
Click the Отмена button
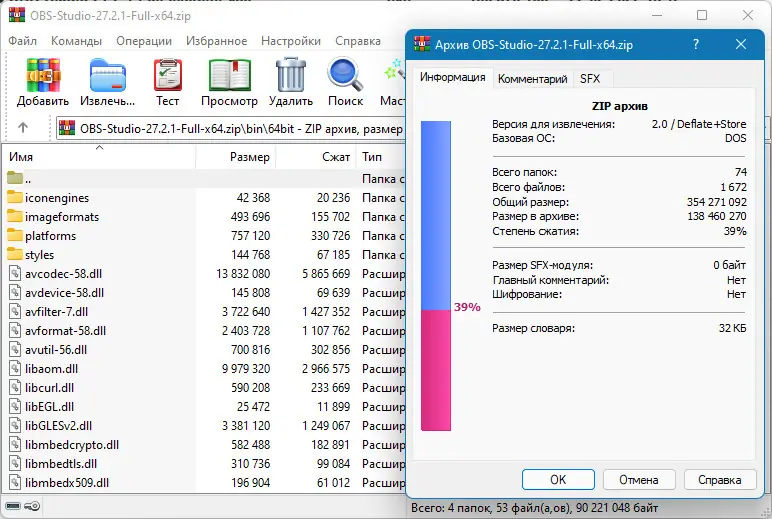(x=639, y=480)
